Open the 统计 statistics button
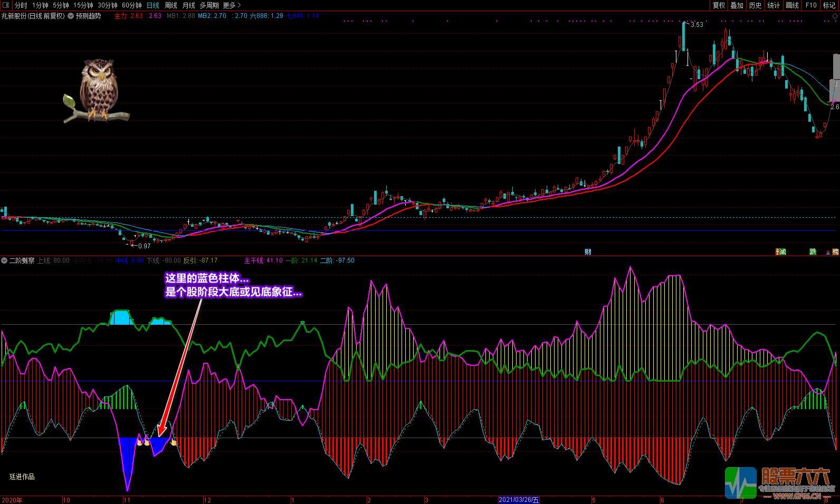This screenshot has height=504, width=840. (x=774, y=5)
